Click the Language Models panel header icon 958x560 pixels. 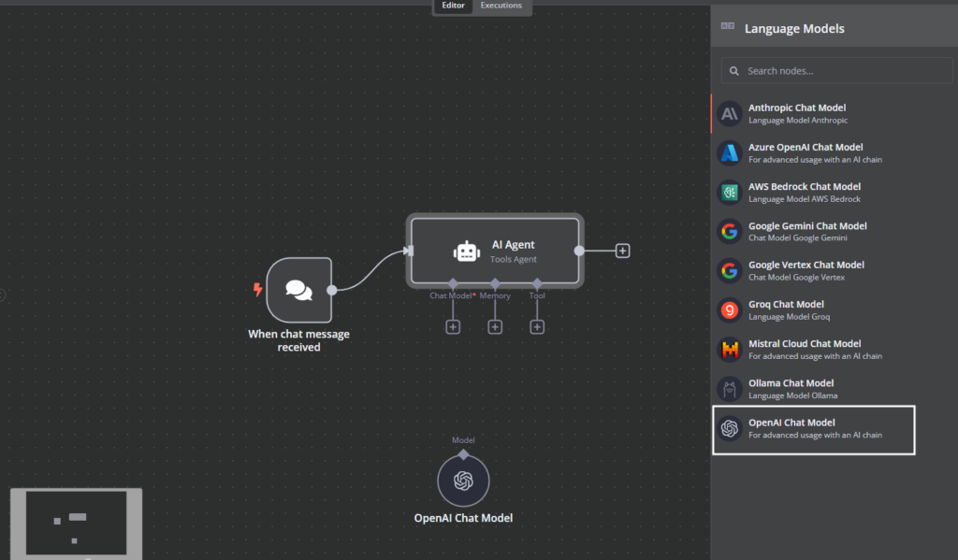[x=727, y=25]
